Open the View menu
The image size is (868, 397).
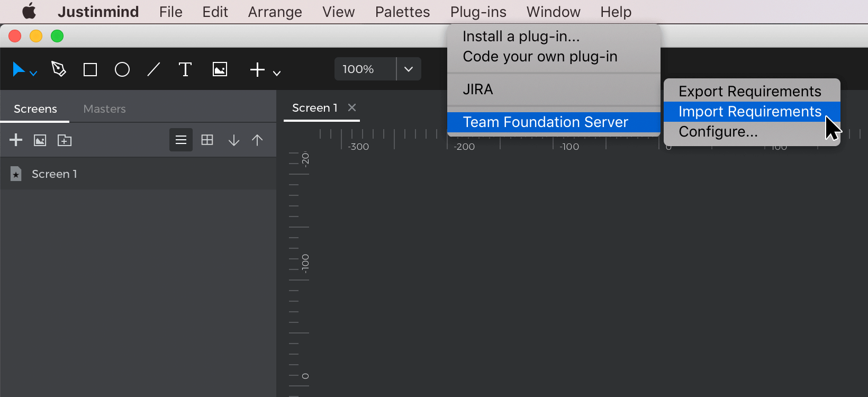339,12
